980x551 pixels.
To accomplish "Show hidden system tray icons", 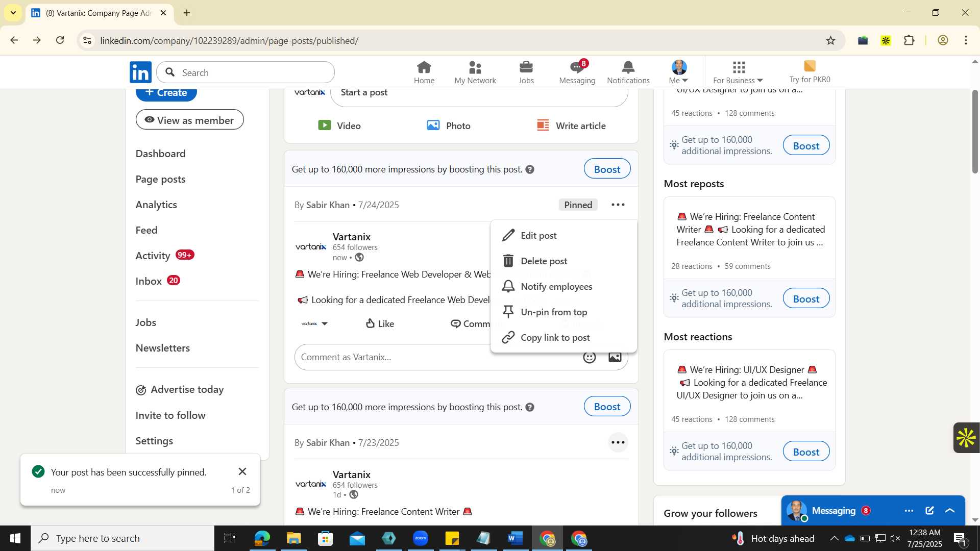I will pyautogui.click(x=834, y=538).
